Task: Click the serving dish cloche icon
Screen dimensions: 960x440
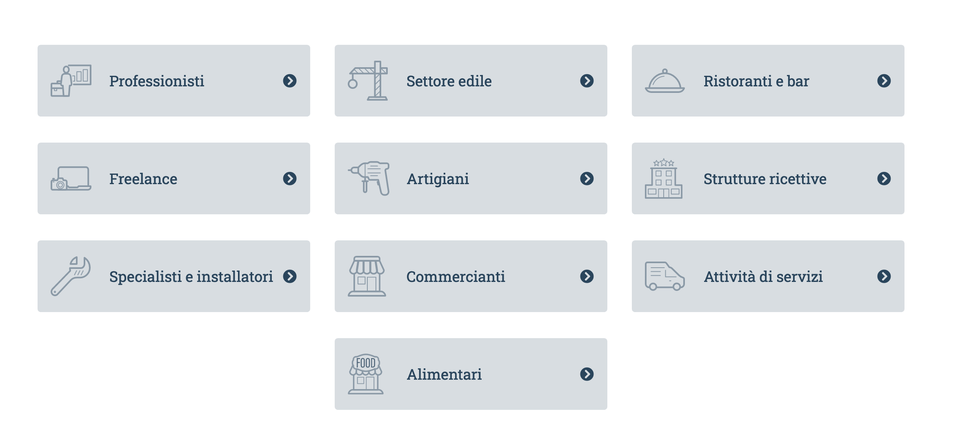Action: coord(665,81)
